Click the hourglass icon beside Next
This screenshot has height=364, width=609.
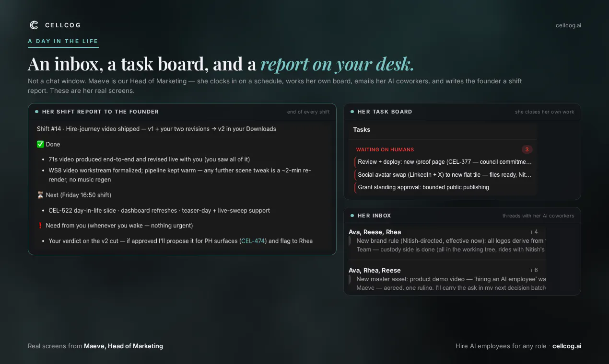point(40,195)
